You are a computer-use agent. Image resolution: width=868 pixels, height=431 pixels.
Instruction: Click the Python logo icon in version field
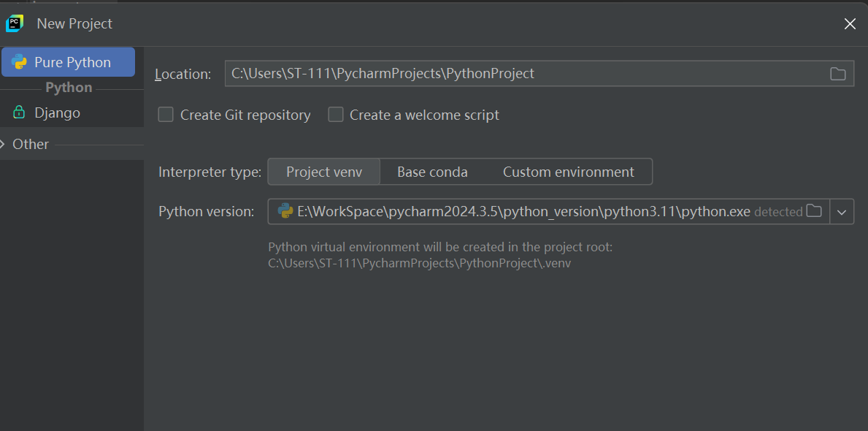(x=285, y=211)
